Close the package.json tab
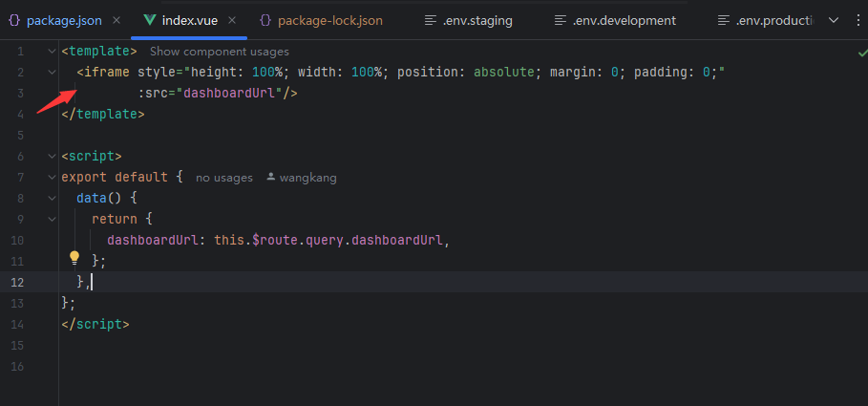The image size is (868, 406). coord(116,20)
